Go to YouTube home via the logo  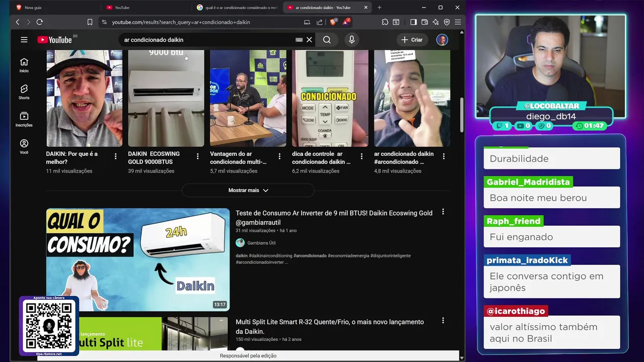click(54, 40)
